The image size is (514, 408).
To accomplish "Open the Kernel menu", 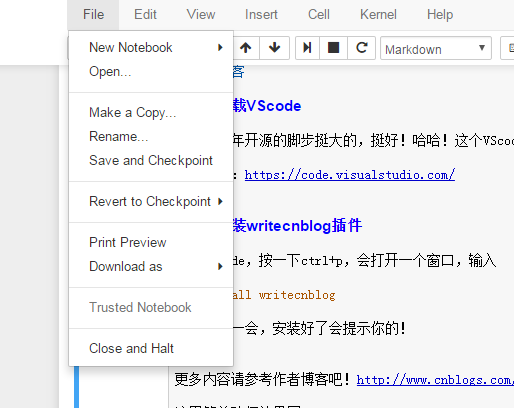I will pyautogui.click(x=378, y=15).
